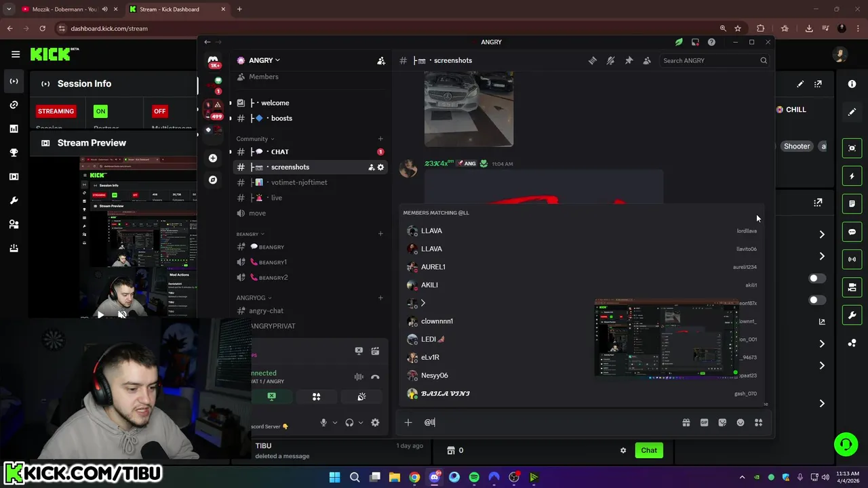Expand first chevron row in Kick panel
The height and width of the screenshot is (488, 868).
click(822, 235)
